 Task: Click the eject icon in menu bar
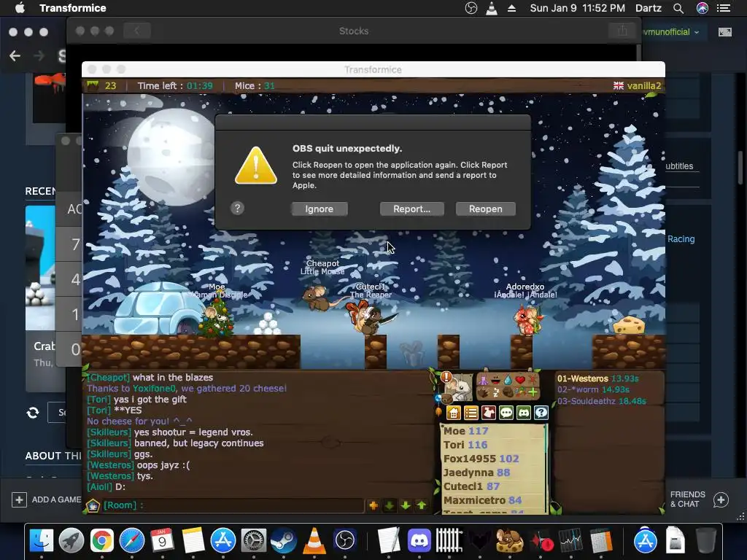click(x=511, y=8)
